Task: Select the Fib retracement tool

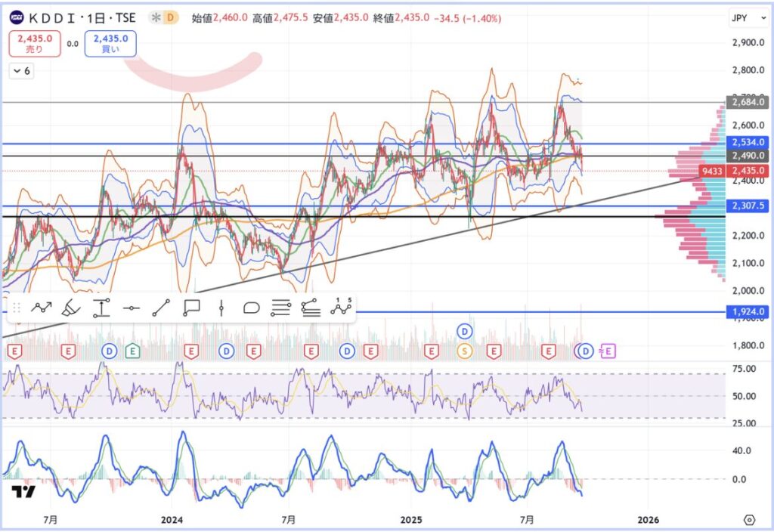Action: [x=280, y=308]
